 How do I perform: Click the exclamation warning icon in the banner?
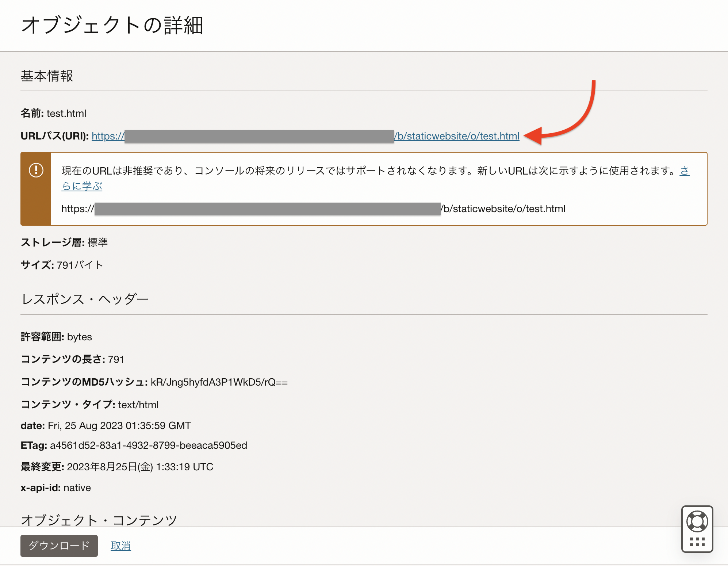coord(36,170)
